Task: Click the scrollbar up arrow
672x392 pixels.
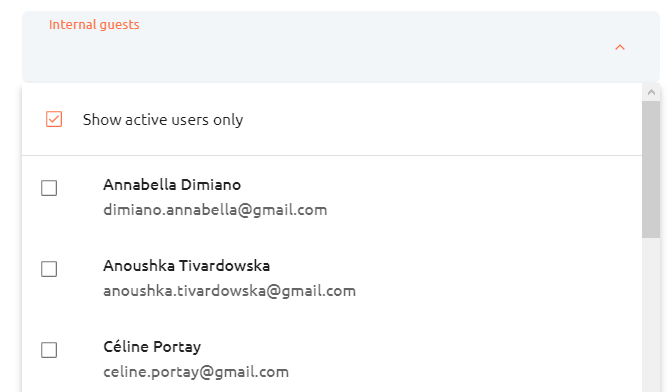Action: coord(651,92)
